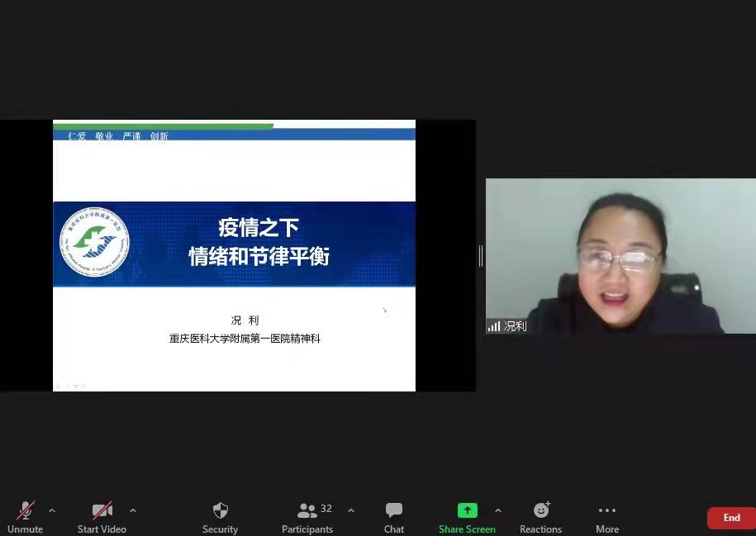Open the Security shield options
The height and width of the screenshot is (536, 756).
220,511
